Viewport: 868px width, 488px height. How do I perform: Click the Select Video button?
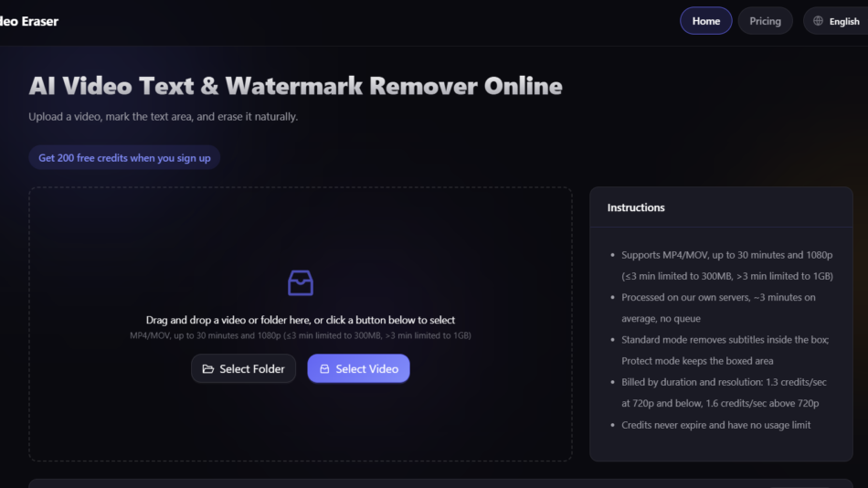pyautogui.click(x=359, y=369)
